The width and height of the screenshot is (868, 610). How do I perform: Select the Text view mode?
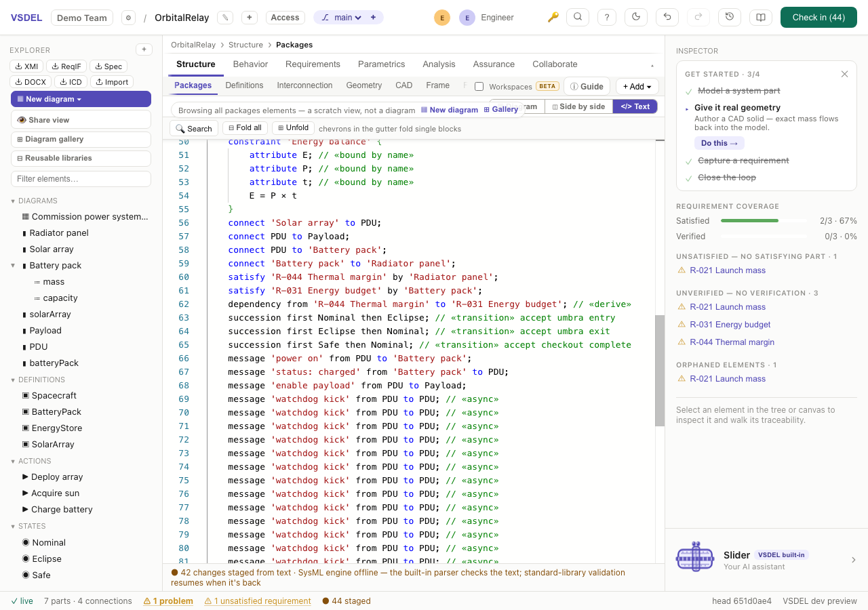click(x=635, y=106)
